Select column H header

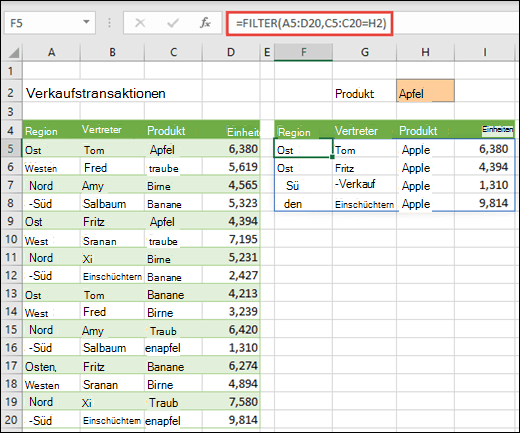(425, 52)
